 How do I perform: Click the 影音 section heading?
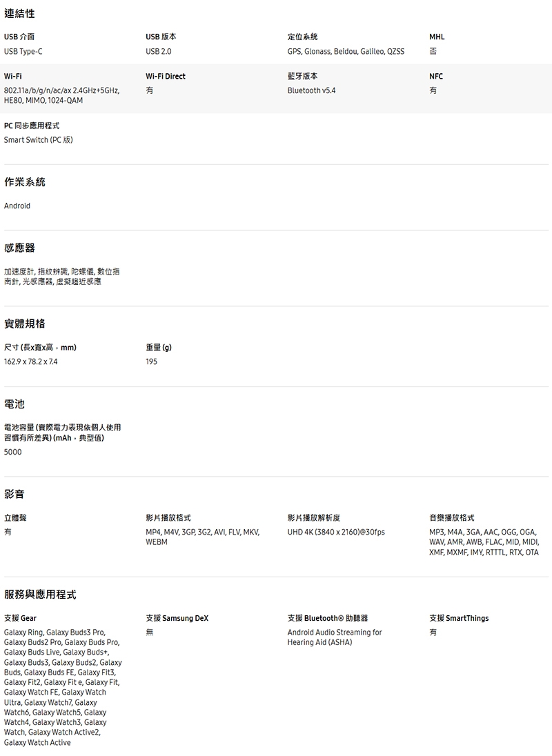click(x=14, y=495)
